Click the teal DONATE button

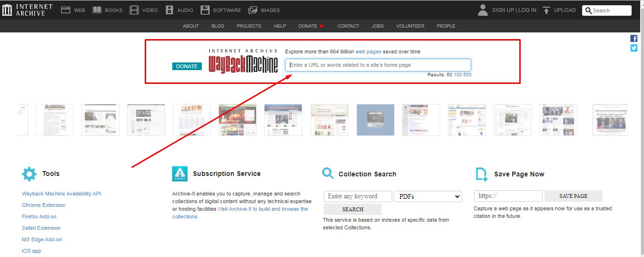187,66
